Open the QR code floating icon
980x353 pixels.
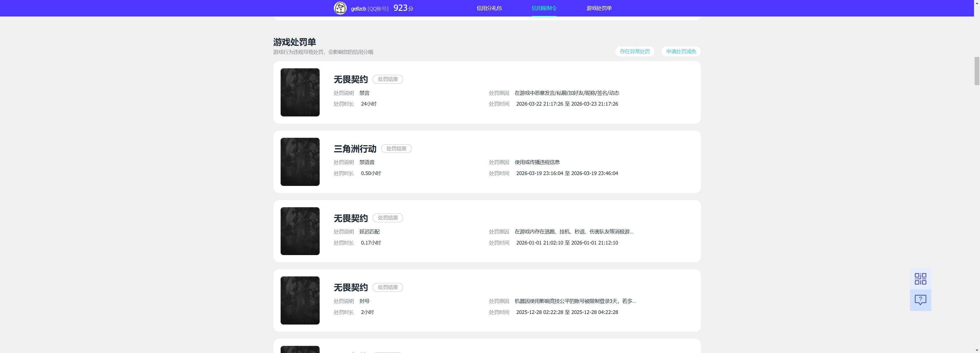(920, 279)
